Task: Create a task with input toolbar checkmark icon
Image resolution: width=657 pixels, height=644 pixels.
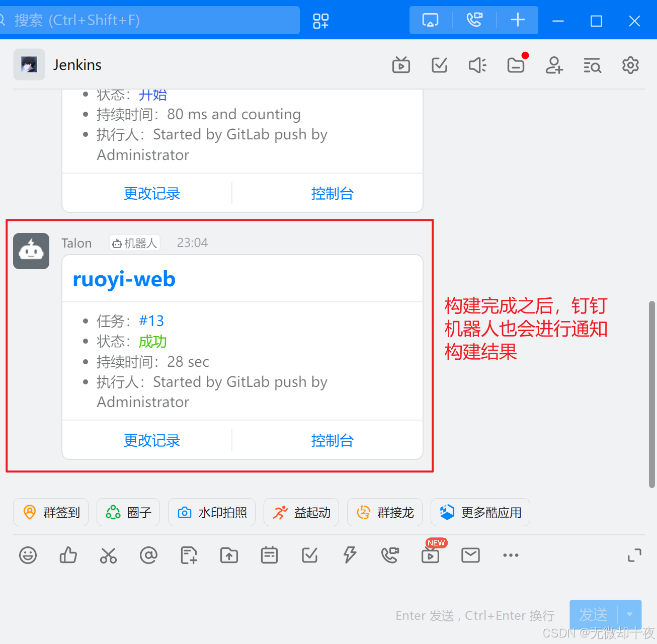Action: (x=309, y=555)
